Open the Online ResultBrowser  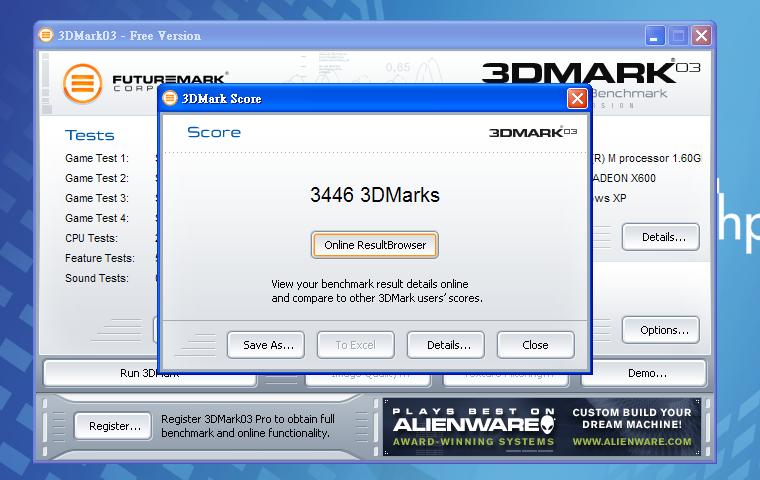[375, 245]
